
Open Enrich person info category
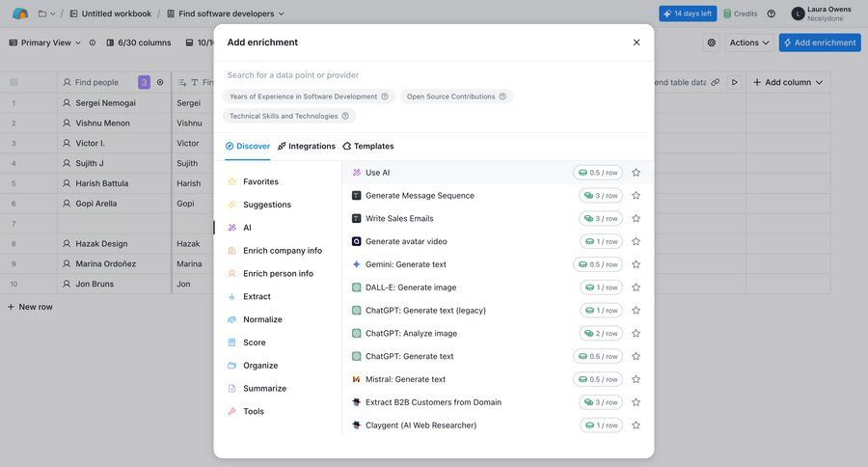[277, 274]
